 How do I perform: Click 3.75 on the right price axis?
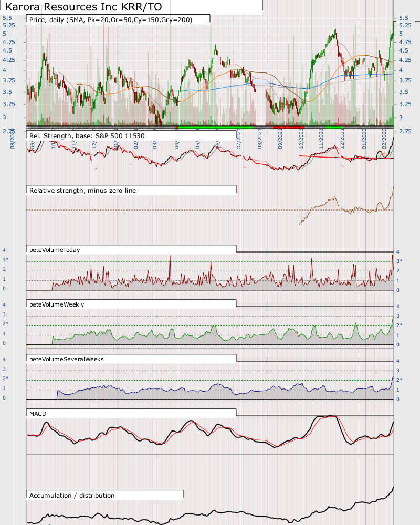(x=405, y=81)
